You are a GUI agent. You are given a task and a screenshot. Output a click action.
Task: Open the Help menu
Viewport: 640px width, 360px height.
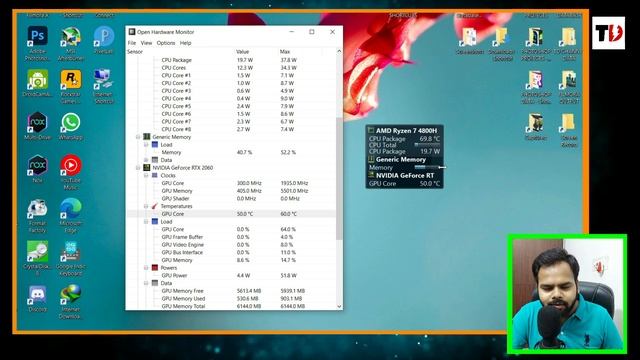(185, 43)
